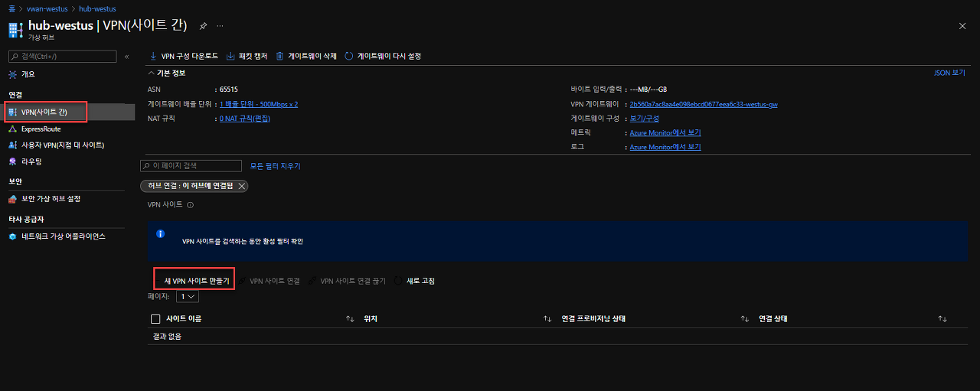The image size is (980, 391).
Task: Click the 네트워크 가상 어플라이언스 cube icon
Action: [x=12, y=236]
